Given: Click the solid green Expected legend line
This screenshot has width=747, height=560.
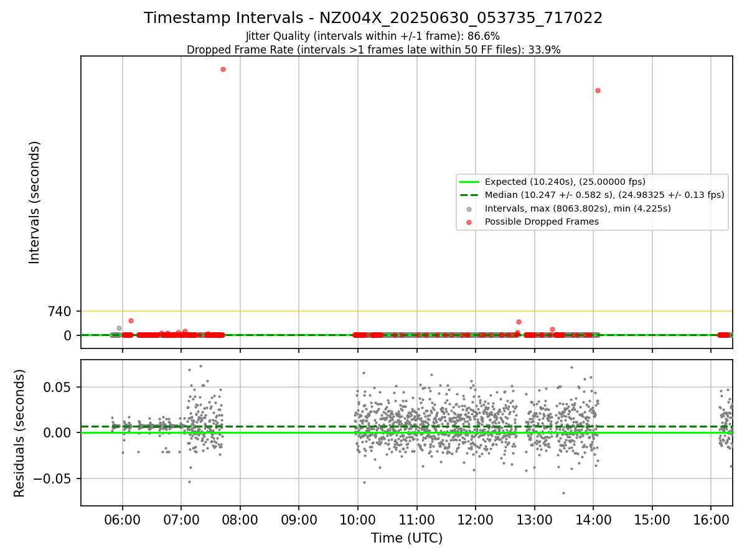Looking at the screenshot, I should click(x=470, y=182).
